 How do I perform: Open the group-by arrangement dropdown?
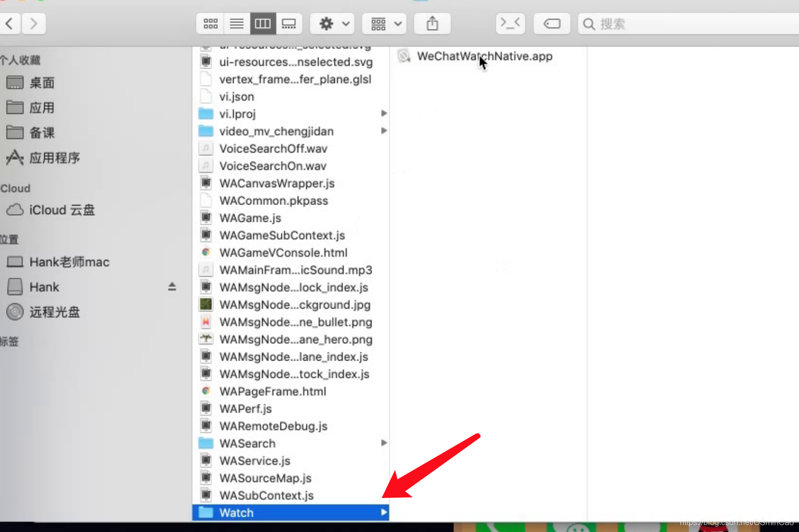[x=385, y=23]
